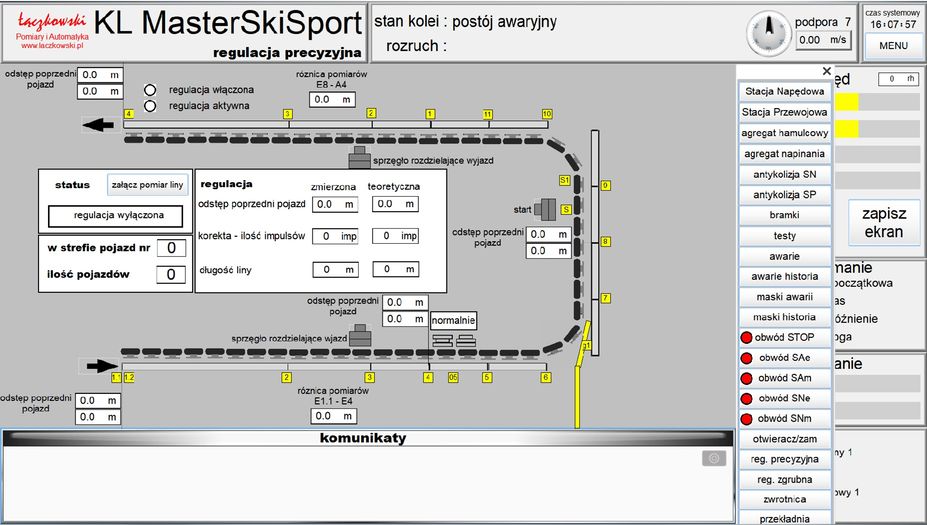This screenshot has width=927, height=525.
Task: Click teoretyczna korekta impulsów field
Action: (x=396, y=236)
